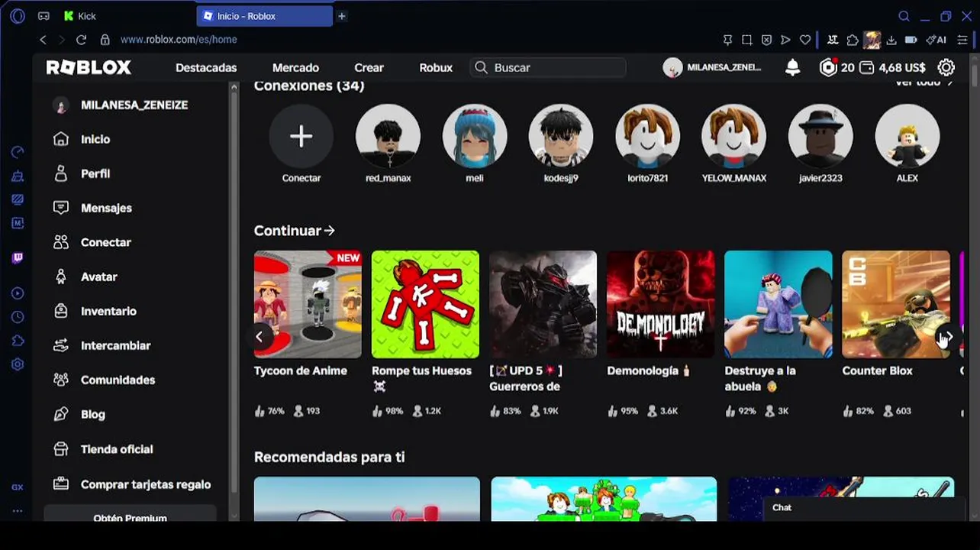Open the Destacadas nav item
Image resolution: width=980 pixels, height=550 pixels.
[206, 67]
